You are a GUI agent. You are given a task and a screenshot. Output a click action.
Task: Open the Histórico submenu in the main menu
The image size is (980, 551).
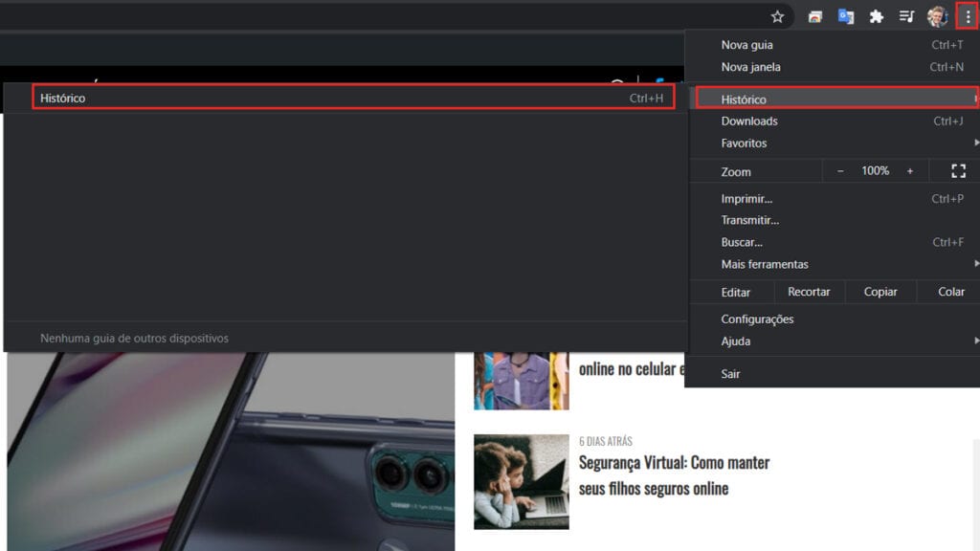(x=835, y=99)
